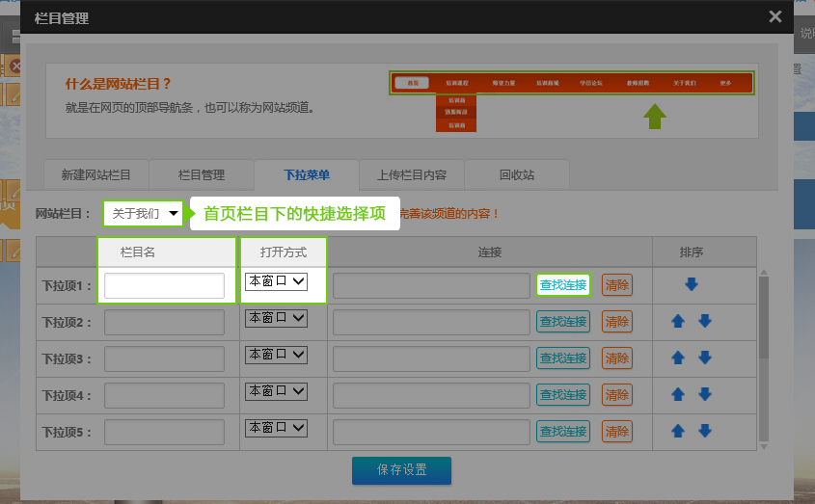Close the 栏目管理 dialog
Screen dimensions: 815x504
click(774, 16)
